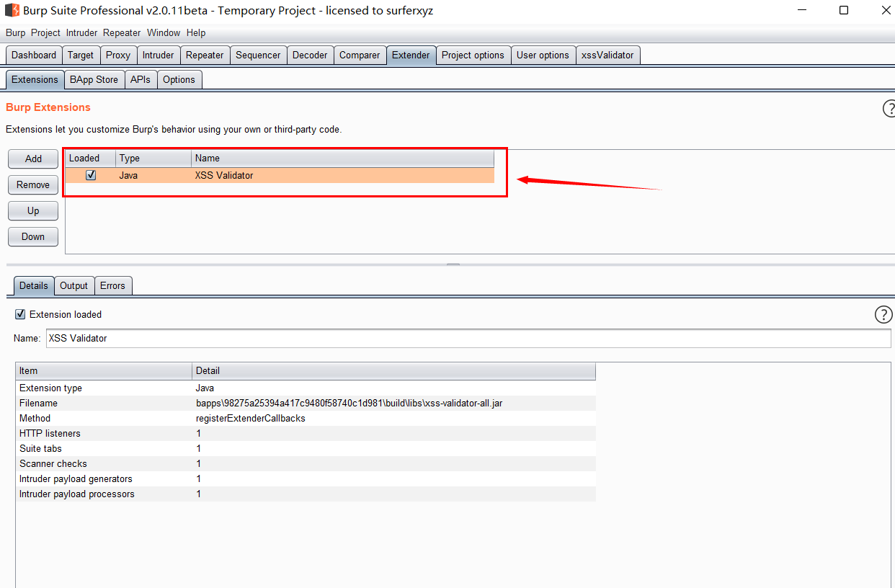895x588 pixels.
Task: Select the Extension type row
Action: 306,388
